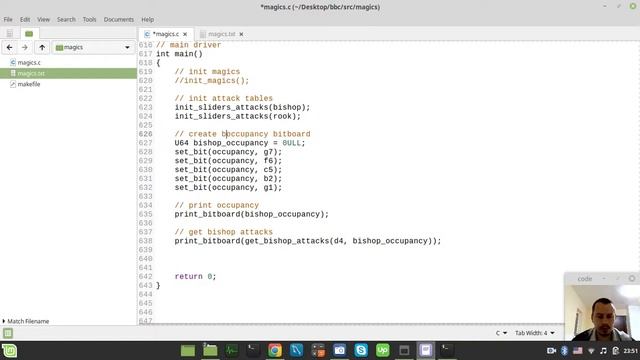Open the file manager folder from taskbar
The width and height of the screenshot is (640, 360).
[210, 351]
